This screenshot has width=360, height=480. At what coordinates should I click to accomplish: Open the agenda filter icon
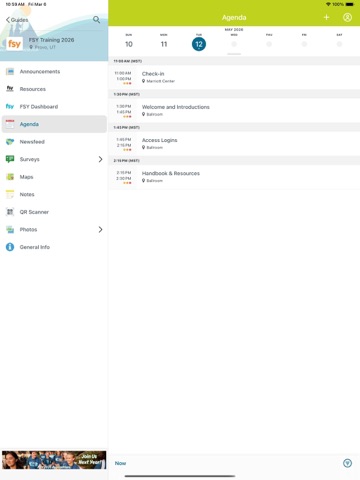pos(347,463)
